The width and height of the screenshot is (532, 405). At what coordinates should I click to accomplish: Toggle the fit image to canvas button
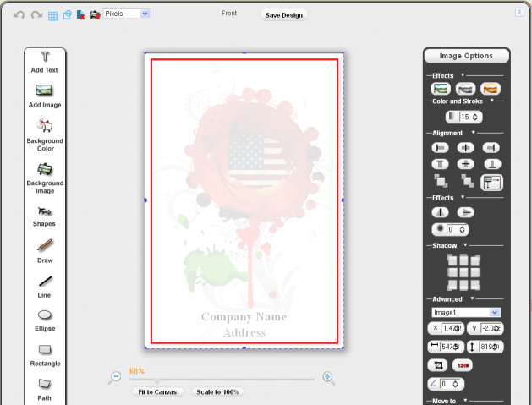click(491, 183)
